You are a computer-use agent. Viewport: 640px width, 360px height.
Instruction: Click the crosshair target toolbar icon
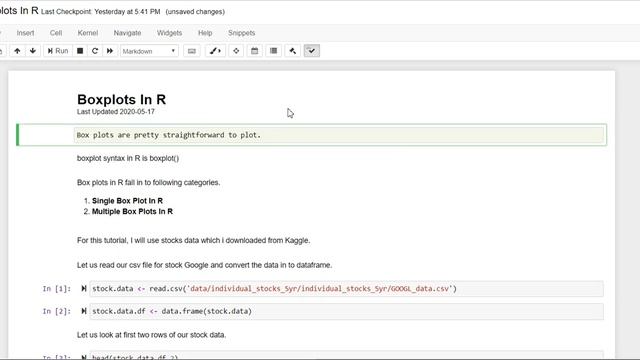236,51
